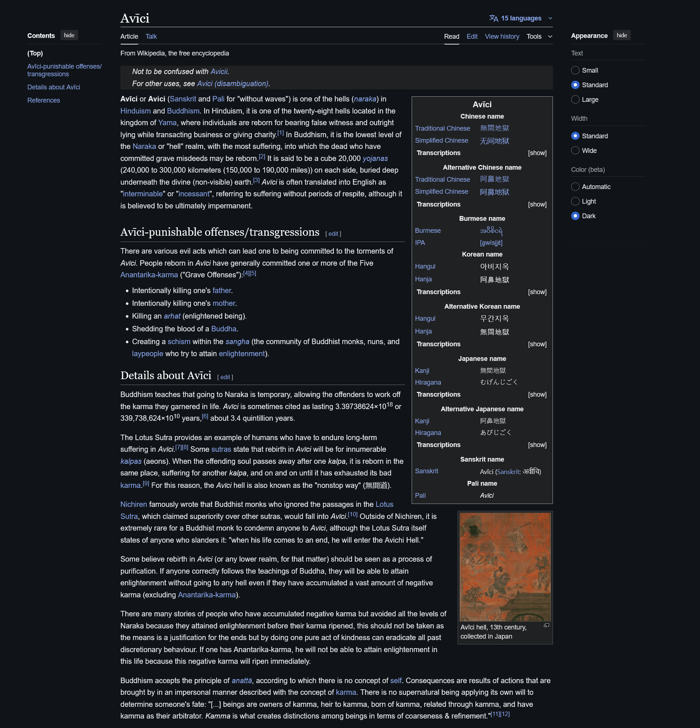Image resolution: width=700 pixels, height=728 pixels.
Task: Show Chinese name transcriptions
Action: (537, 153)
